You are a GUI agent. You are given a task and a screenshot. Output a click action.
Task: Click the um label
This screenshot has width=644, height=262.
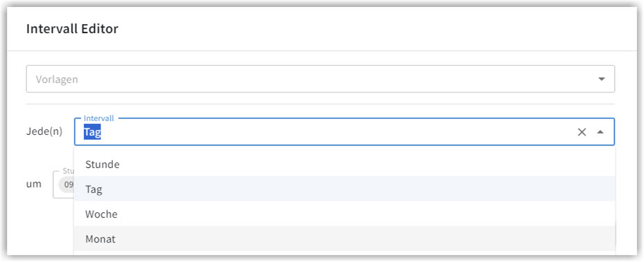(x=34, y=184)
